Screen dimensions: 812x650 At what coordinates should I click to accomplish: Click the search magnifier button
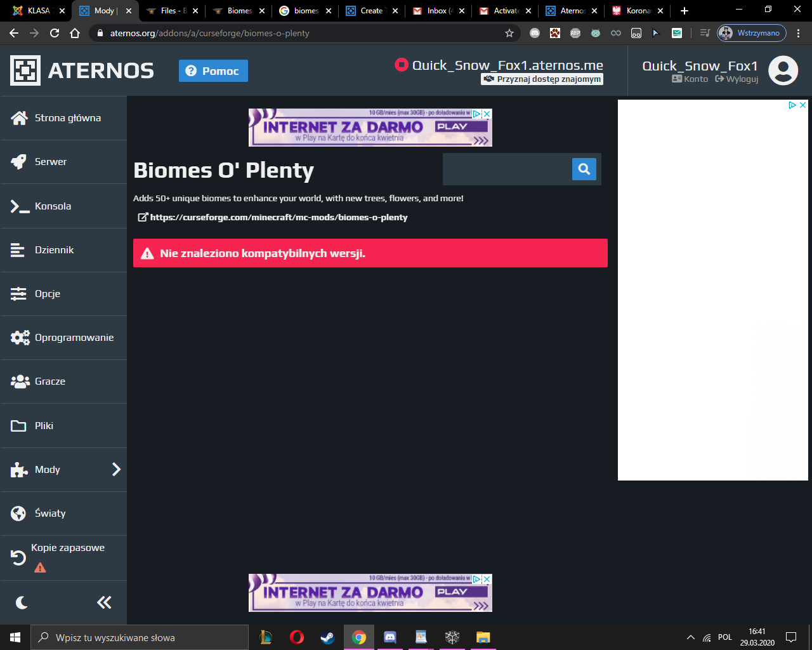point(584,169)
